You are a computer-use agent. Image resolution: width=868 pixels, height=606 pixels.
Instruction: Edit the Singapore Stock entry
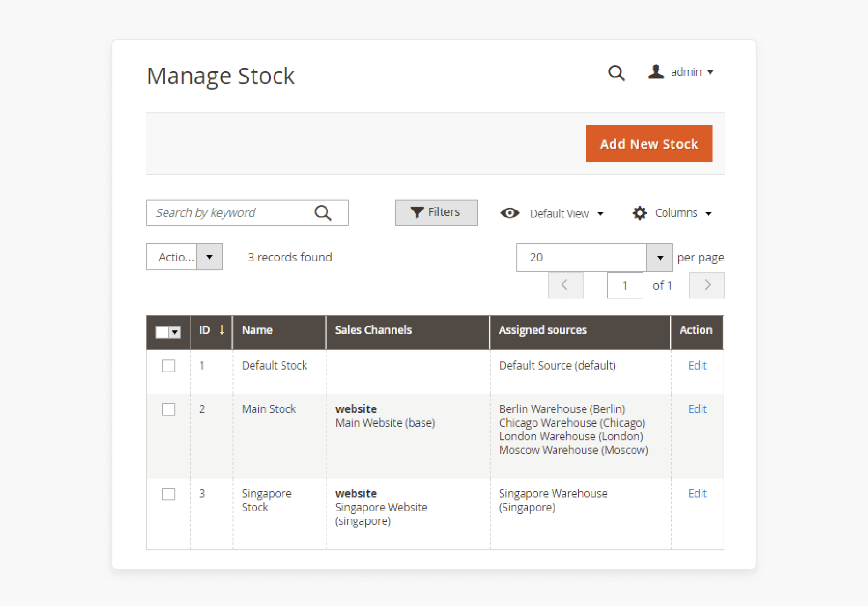click(x=697, y=494)
